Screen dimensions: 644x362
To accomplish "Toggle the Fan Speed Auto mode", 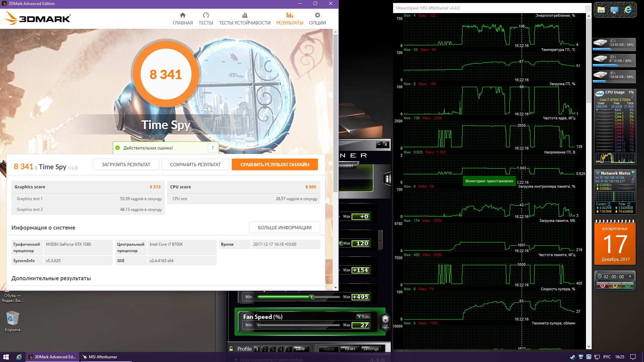I will point(364,317).
